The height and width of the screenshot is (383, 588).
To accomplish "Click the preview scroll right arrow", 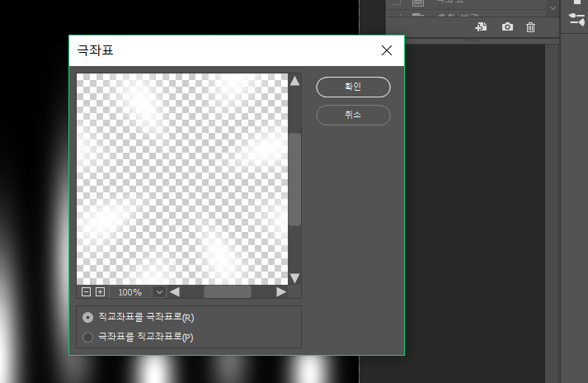I will 281,292.
